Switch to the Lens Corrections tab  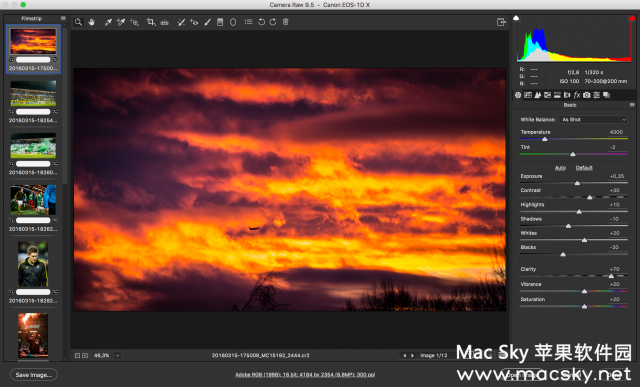click(567, 95)
